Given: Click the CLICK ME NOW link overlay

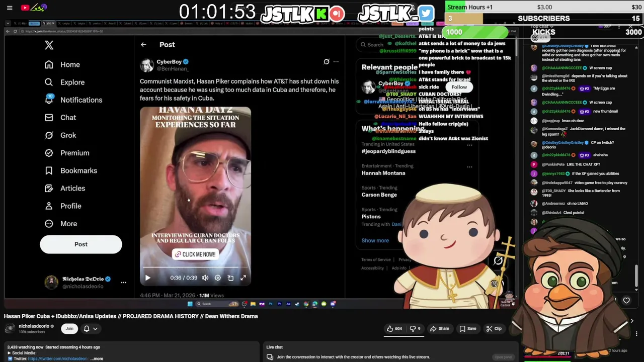Looking at the screenshot, I should tap(195, 254).
